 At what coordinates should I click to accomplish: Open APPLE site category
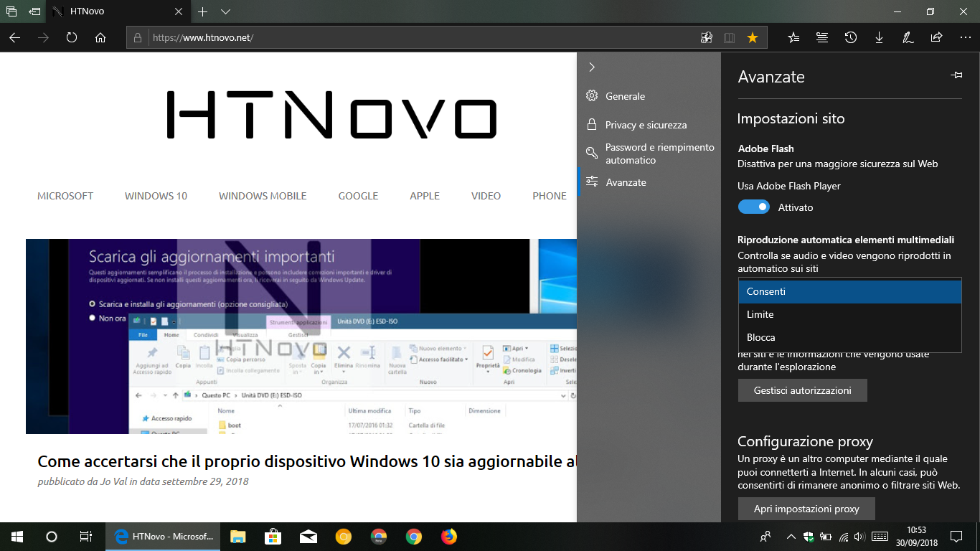[x=425, y=196]
